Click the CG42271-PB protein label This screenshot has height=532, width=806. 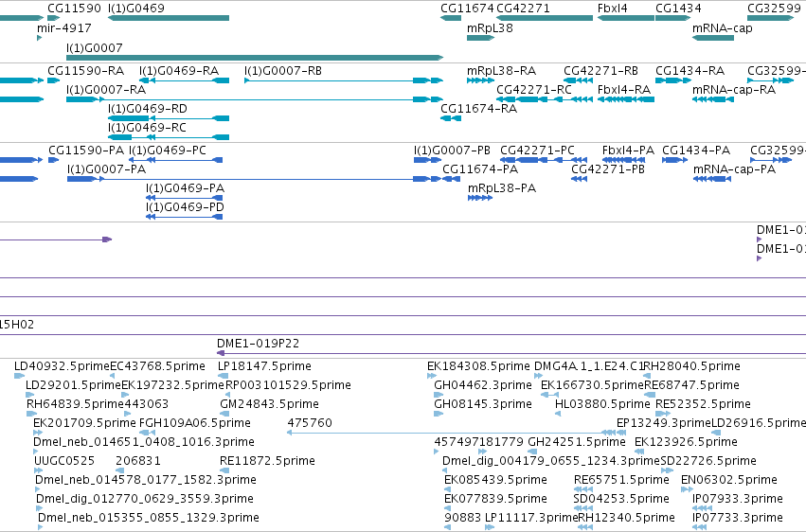[x=608, y=168]
